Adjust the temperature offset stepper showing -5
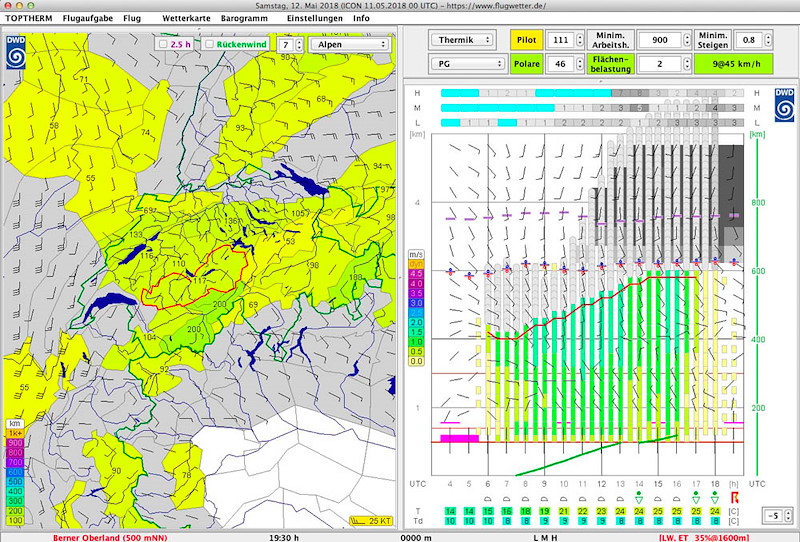The image size is (800, 542). coord(789,515)
